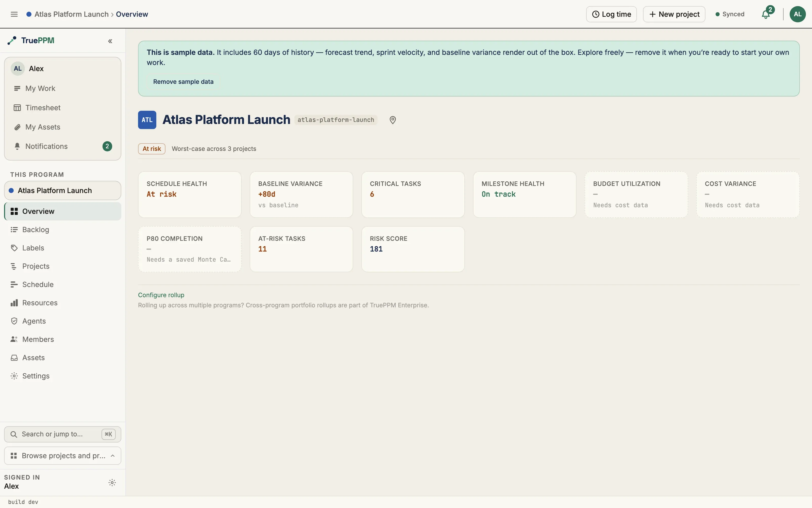The image size is (812, 508).
Task: Open Notifications in sidebar
Action: [x=63, y=147]
